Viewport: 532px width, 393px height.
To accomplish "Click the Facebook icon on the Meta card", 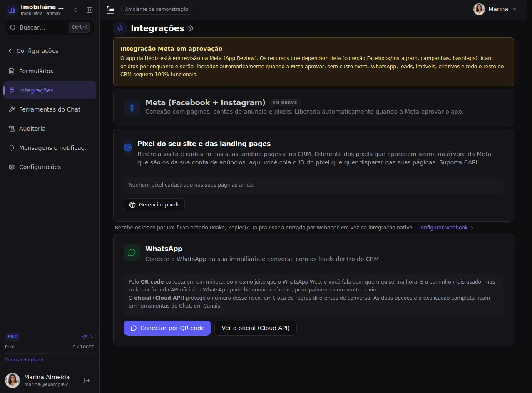I will [132, 107].
